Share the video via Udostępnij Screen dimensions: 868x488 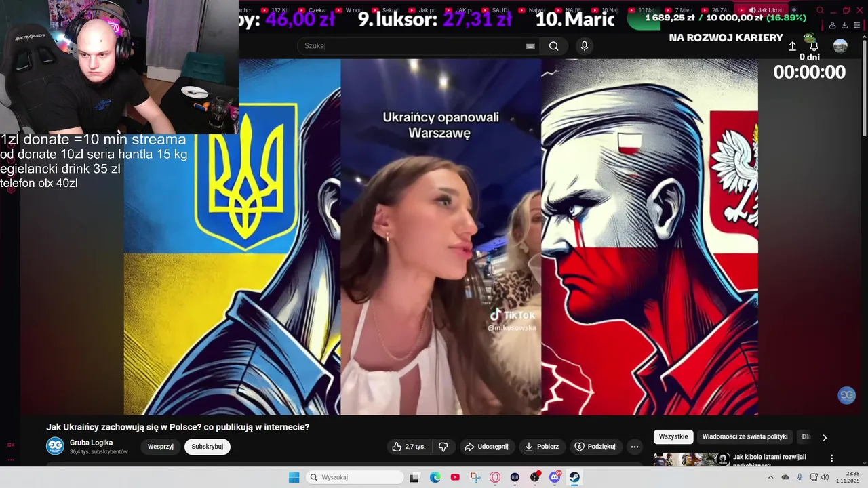[x=486, y=447]
